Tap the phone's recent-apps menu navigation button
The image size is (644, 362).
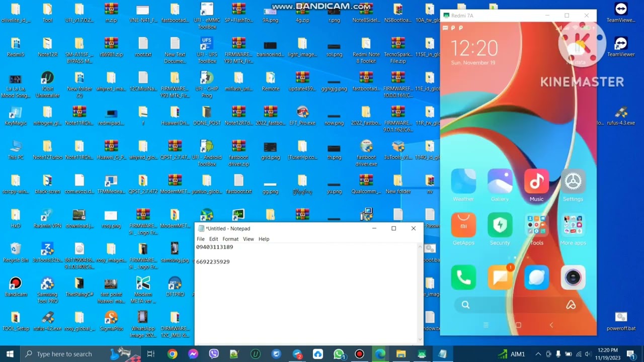click(486, 325)
